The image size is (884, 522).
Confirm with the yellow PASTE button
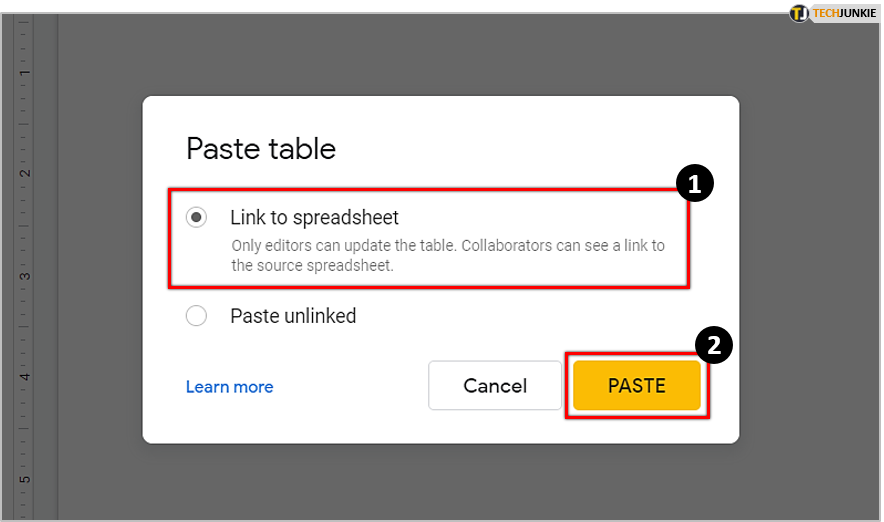637,386
